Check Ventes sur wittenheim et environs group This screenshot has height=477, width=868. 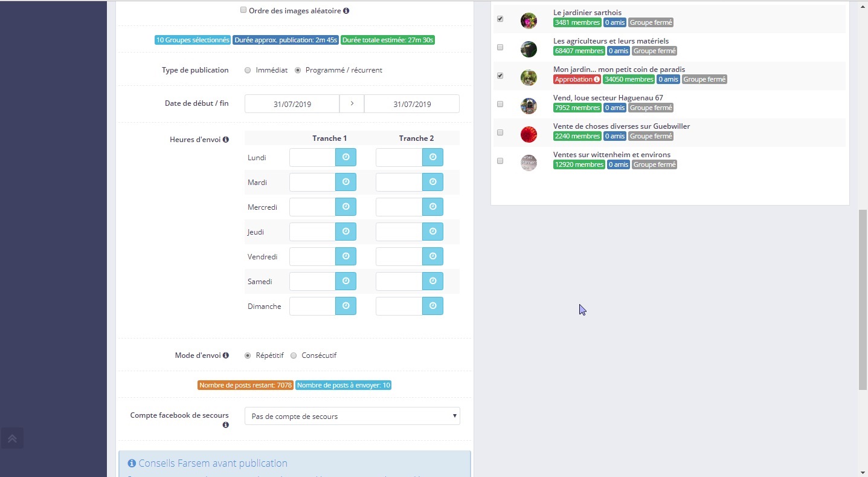(500, 161)
